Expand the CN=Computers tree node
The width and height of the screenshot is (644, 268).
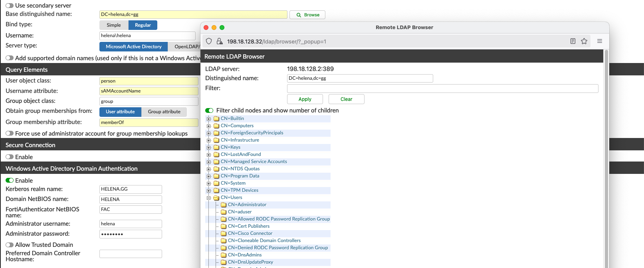click(208, 126)
